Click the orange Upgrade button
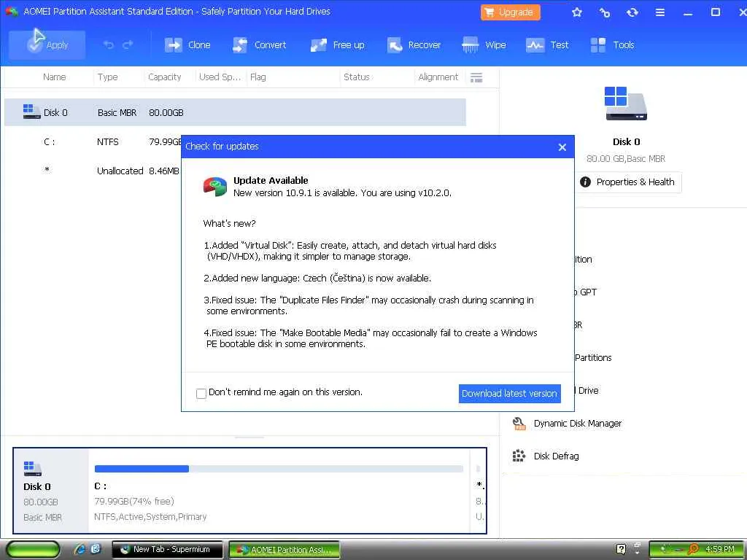The image size is (747, 560). [510, 12]
